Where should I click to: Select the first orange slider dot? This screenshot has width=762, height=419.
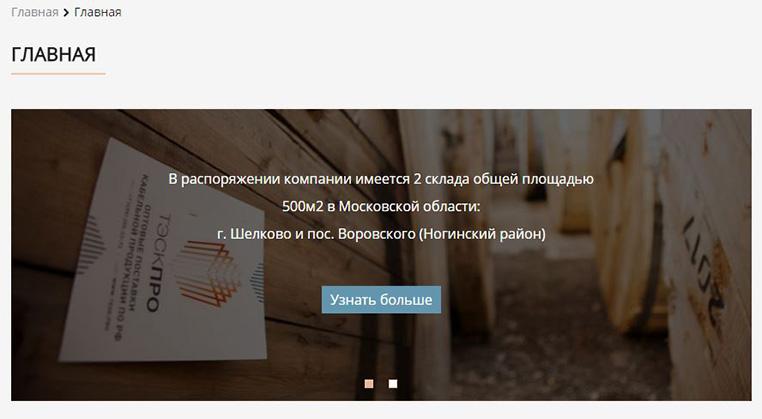tap(369, 384)
